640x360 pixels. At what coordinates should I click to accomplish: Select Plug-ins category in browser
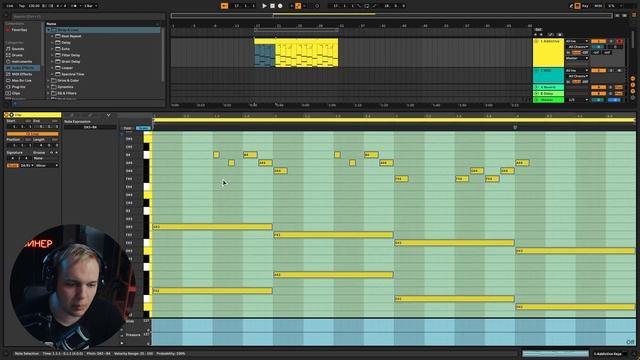click(18, 87)
